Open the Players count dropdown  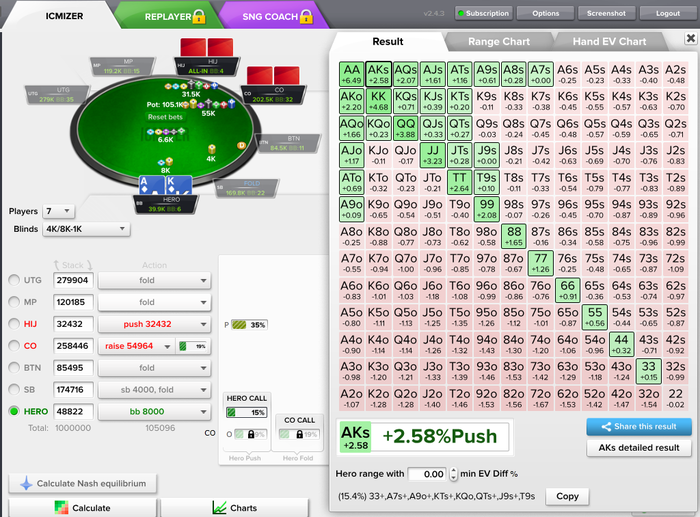[58, 211]
